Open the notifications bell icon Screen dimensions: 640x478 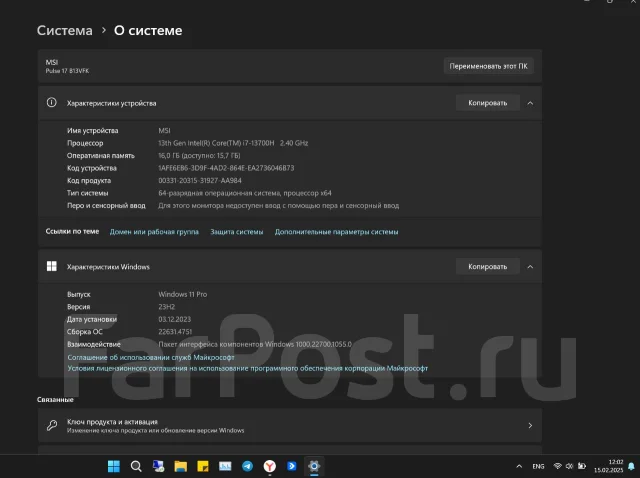[631, 466]
